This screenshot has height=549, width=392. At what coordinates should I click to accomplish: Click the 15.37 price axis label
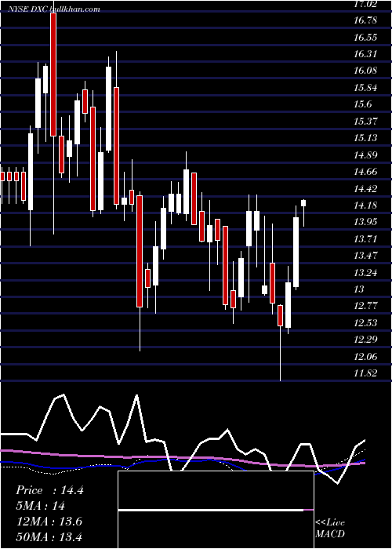366,121
